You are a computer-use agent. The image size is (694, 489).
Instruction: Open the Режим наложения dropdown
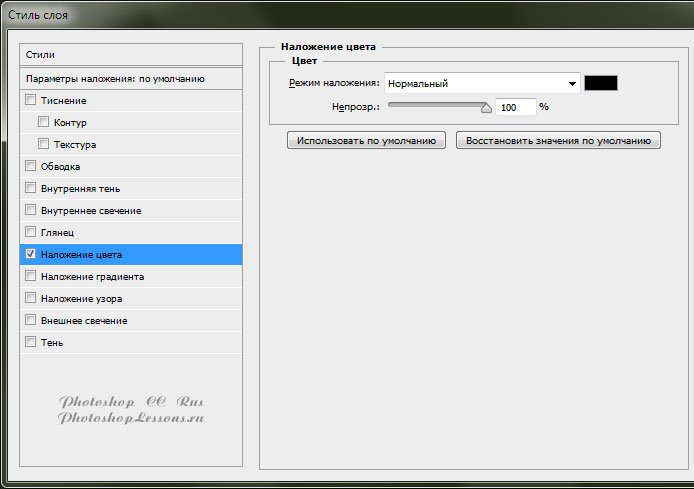[x=482, y=84]
